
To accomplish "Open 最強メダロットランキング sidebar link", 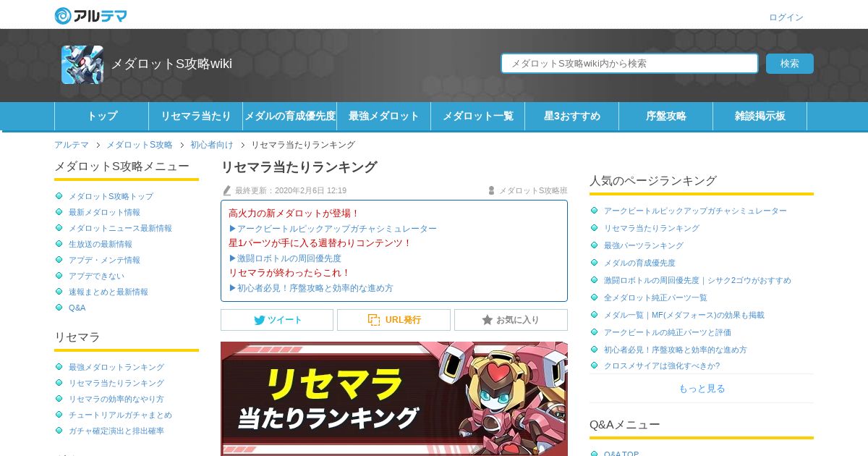I will pyautogui.click(x=116, y=367).
